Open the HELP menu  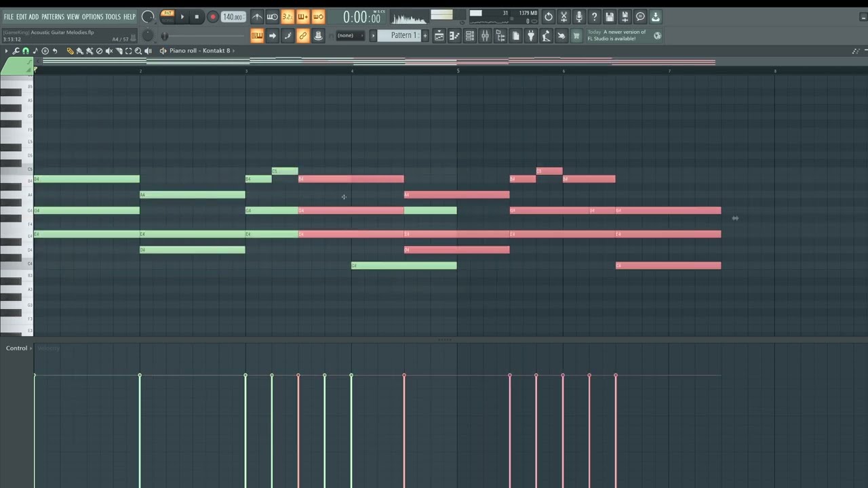coord(130,17)
